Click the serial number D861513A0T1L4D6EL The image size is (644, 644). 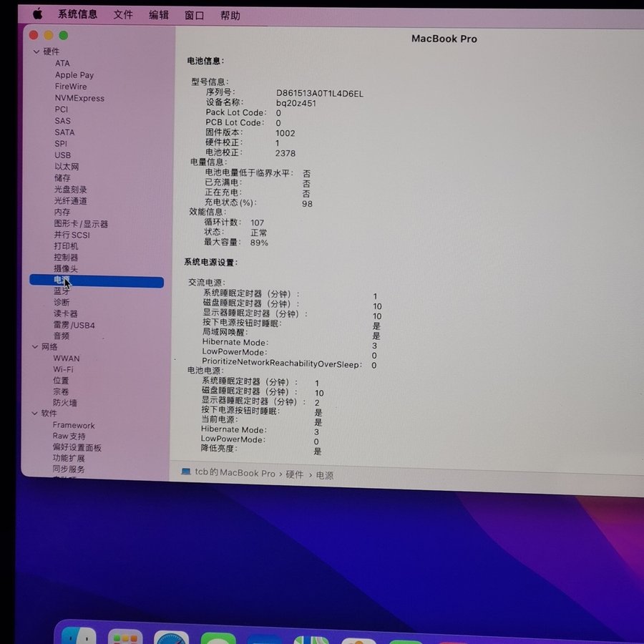pyautogui.click(x=320, y=94)
